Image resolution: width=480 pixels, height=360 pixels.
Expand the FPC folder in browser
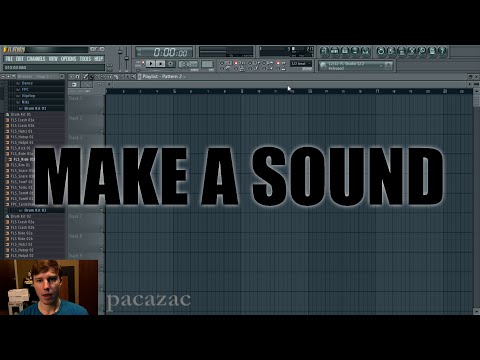point(25,89)
